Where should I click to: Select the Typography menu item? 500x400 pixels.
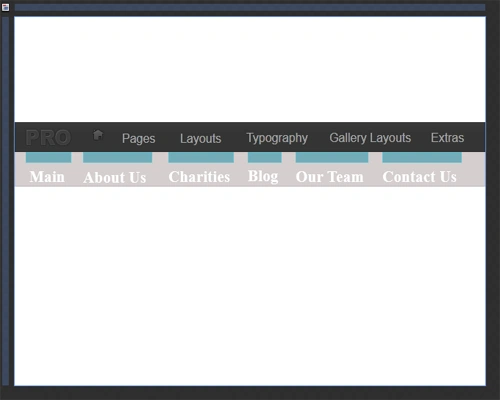pyautogui.click(x=277, y=138)
